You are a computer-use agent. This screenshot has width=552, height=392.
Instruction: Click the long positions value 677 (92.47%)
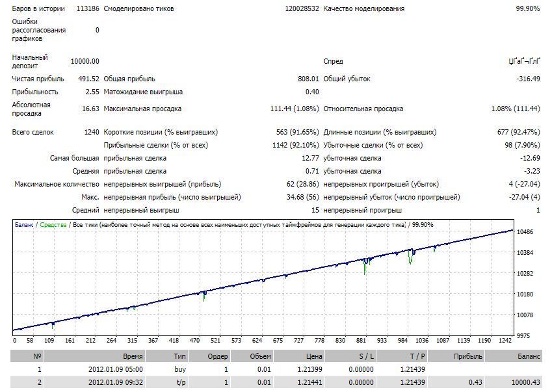519,132
